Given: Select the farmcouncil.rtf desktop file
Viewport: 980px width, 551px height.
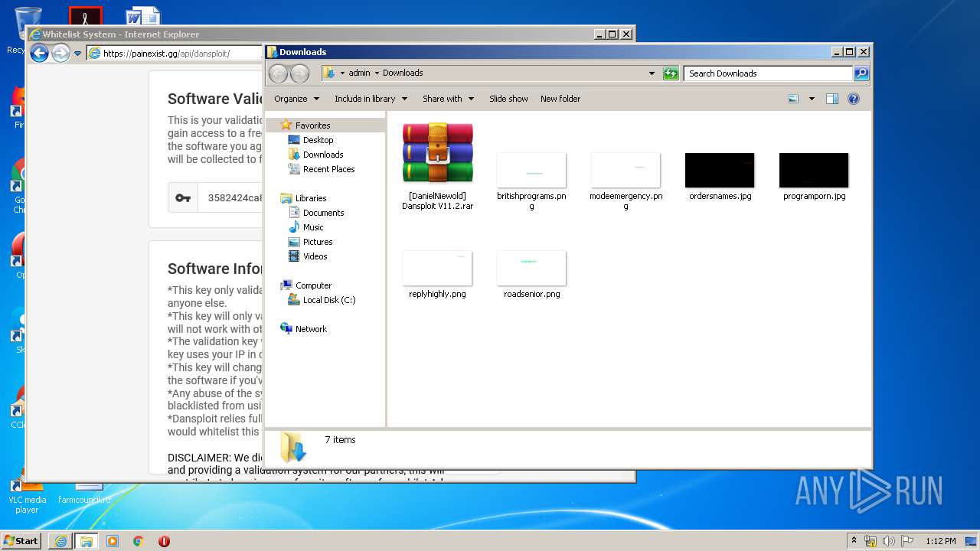Looking at the screenshot, I should [85, 494].
